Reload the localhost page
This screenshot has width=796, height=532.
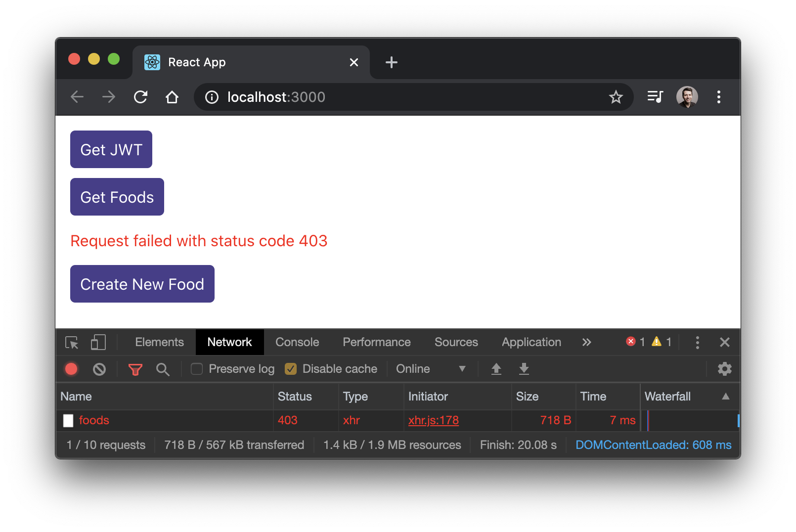(x=141, y=97)
